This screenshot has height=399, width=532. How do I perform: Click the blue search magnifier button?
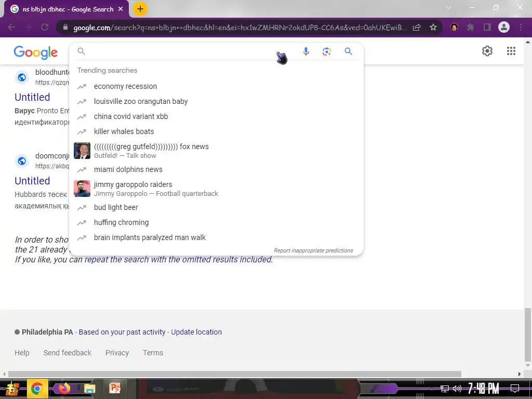click(348, 51)
